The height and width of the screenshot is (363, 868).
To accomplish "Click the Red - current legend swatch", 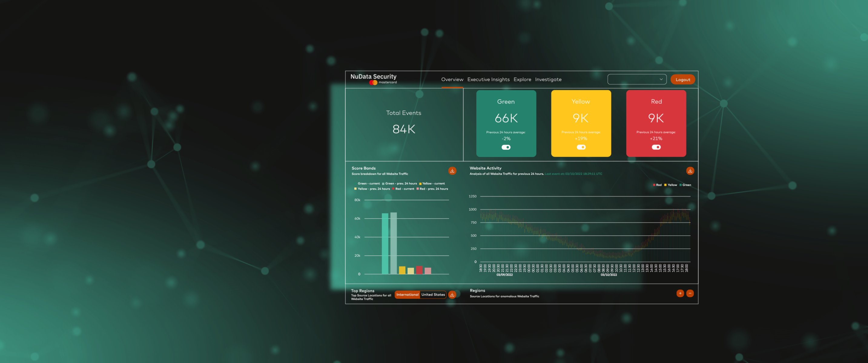I will [393, 189].
